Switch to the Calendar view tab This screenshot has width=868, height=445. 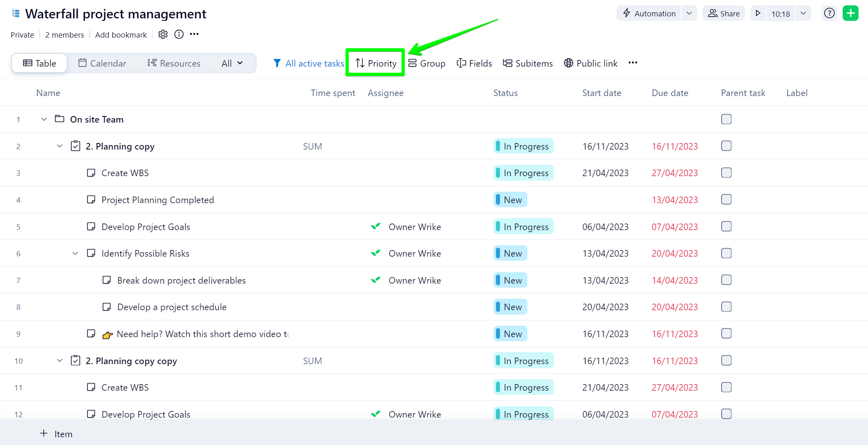[102, 63]
